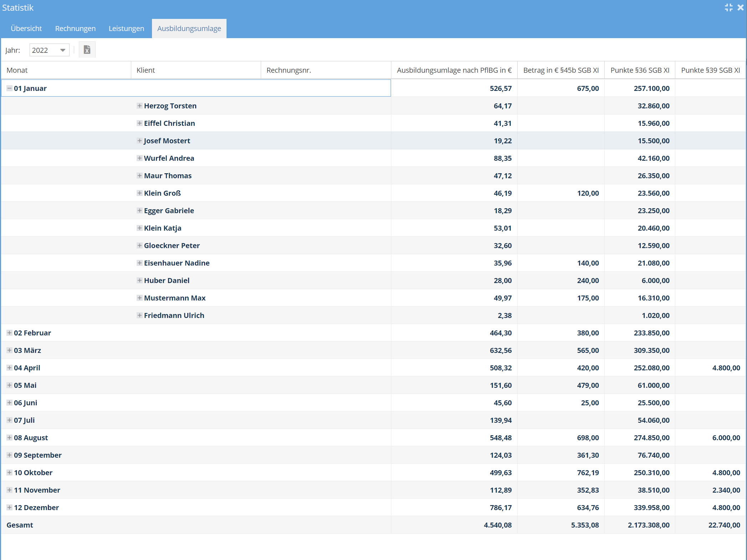Open the Rechnungen tab
Screen dimensions: 747x560
[x=75, y=29]
